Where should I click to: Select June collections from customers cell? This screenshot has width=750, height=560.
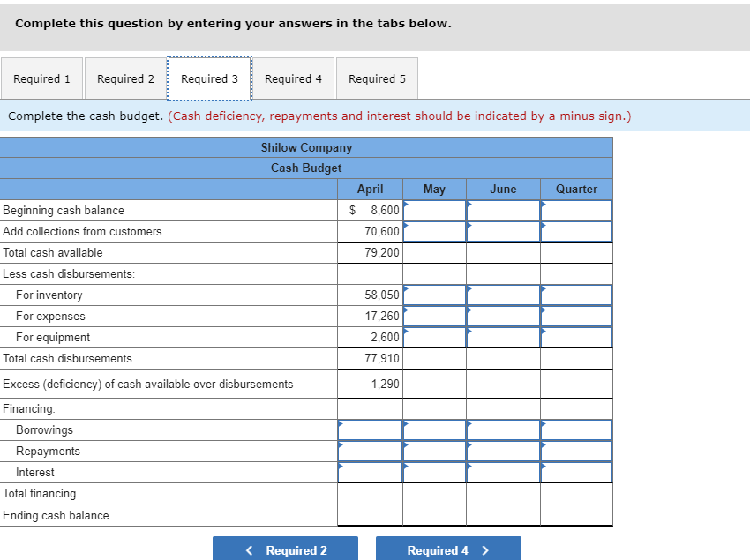tap(502, 231)
